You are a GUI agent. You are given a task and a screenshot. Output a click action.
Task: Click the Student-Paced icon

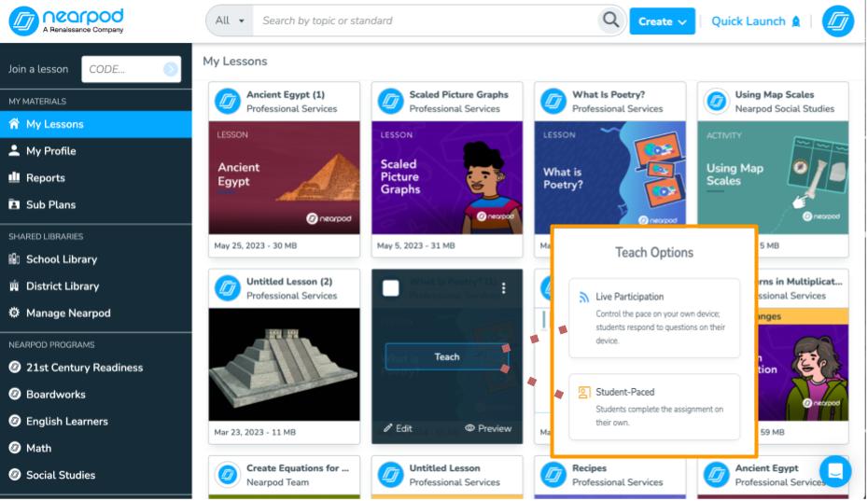click(584, 393)
